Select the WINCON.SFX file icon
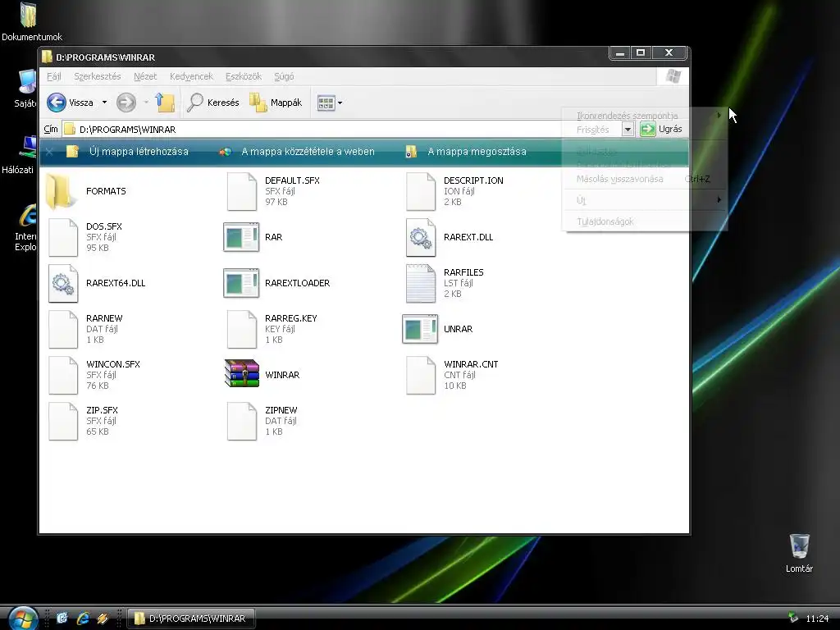 click(63, 376)
